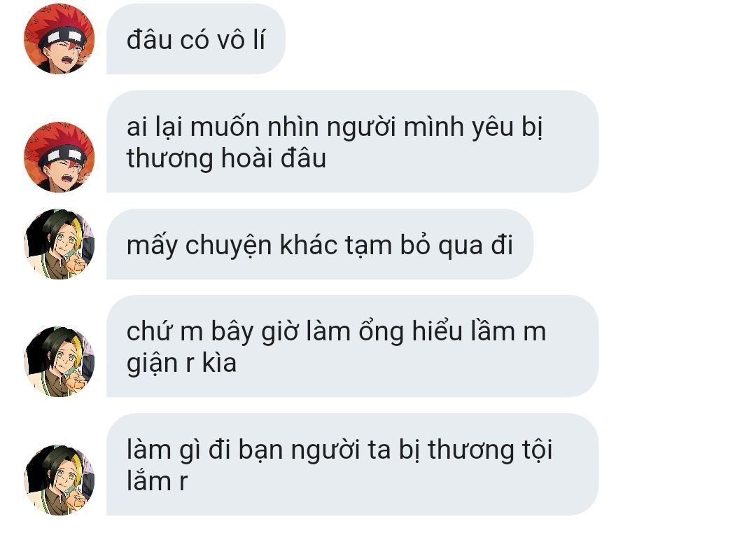Select the bubble 'mấy chuyện khác tạm bỏ qua đi'
The height and width of the screenshot is (547, 756).
pyautogui.click(x=320, y=244)
